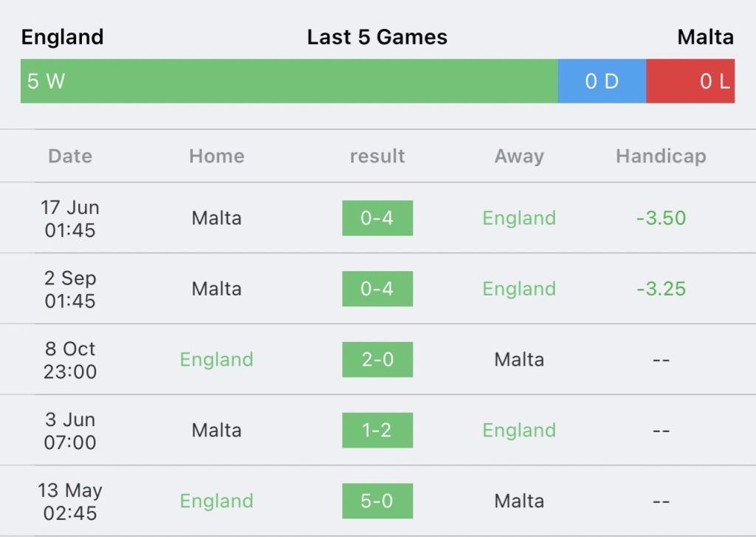This screenshot has width=756, height=537.
Task: Click the Malta team title at top
Action: tap(705, 37)
